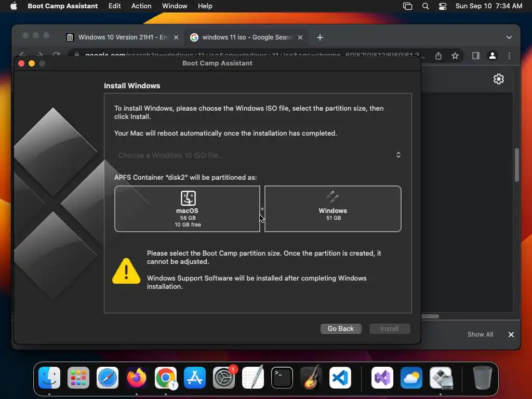Click the Stage Manager icon in the menu bar
This screenshot has width=532, height=399.
(407, 6)
